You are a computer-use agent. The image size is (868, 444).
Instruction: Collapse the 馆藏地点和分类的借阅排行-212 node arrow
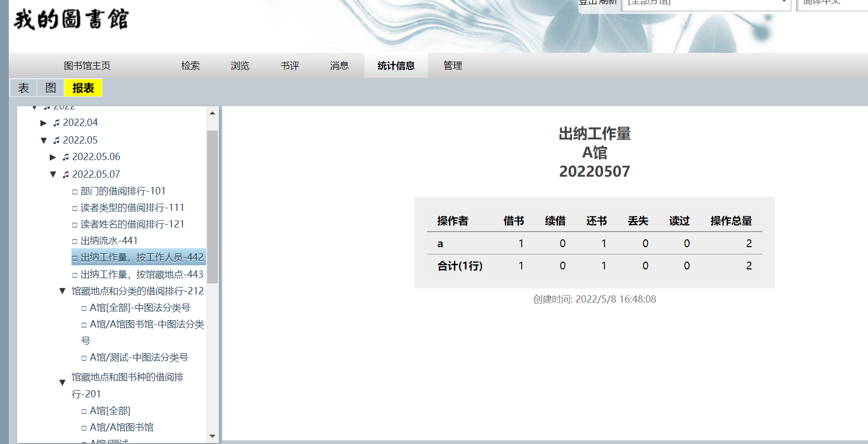pyautogui.click(x=62, y=291)
